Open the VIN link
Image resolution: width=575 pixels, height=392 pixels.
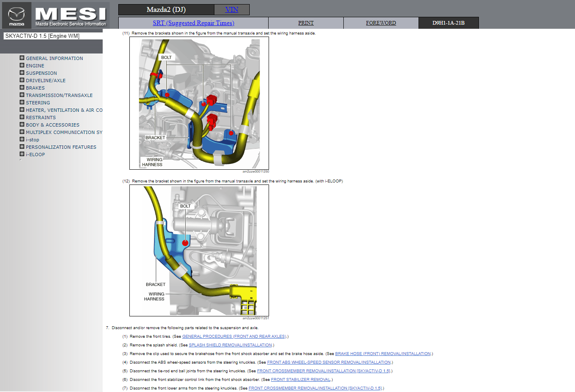pos(232,9)
